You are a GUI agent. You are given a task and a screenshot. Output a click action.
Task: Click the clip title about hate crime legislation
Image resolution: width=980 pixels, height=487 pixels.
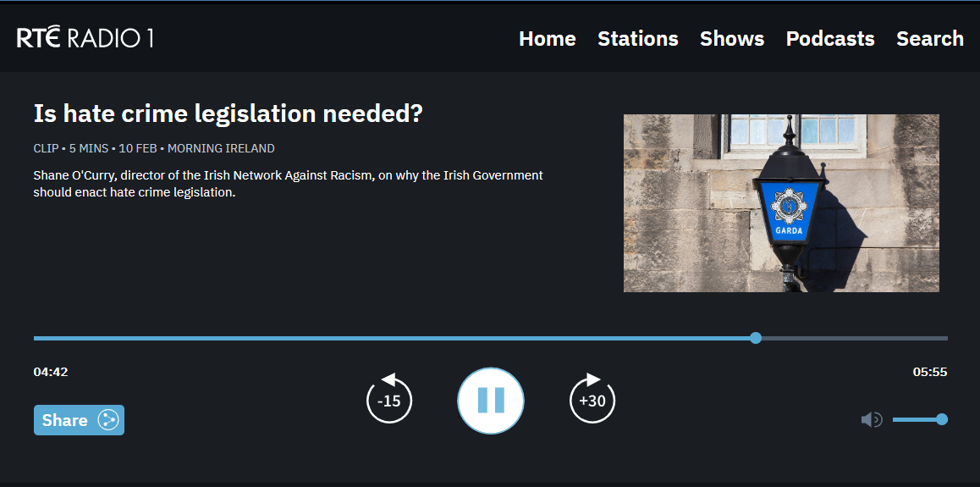(228, 113)
